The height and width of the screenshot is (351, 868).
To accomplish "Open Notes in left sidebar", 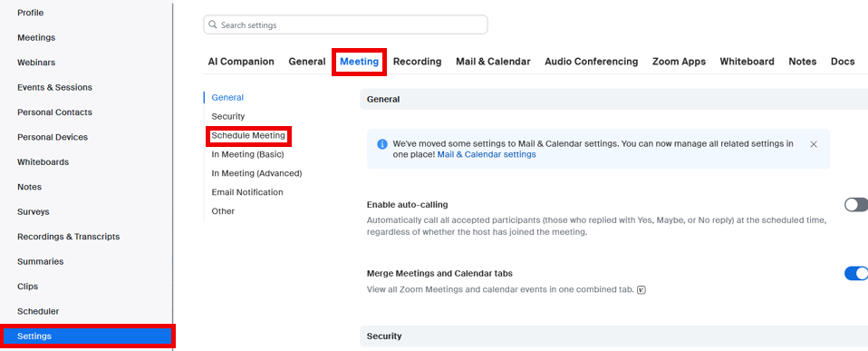I will point(29,187).
